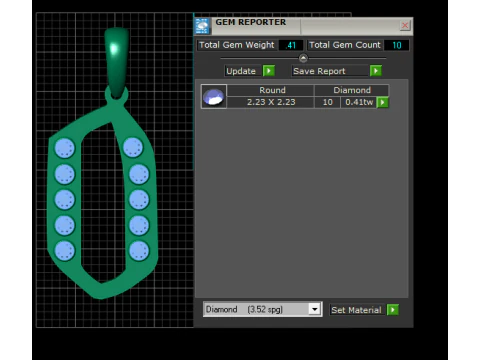
Task: Close the Gem Reporter window
Action: tap(405, 25)
